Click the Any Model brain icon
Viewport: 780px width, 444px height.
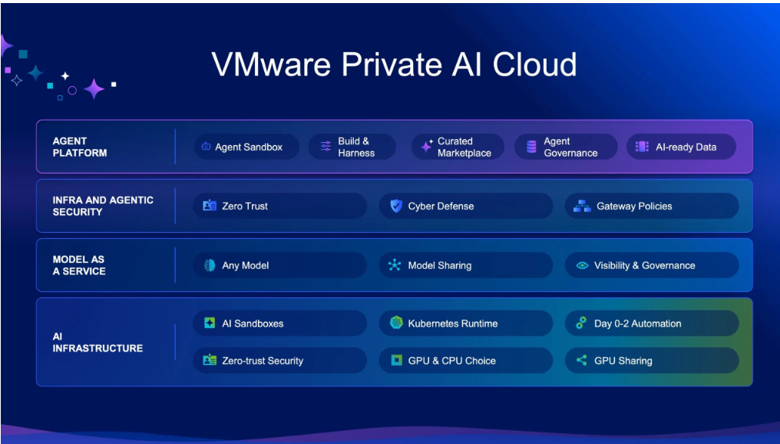(209, 265)
